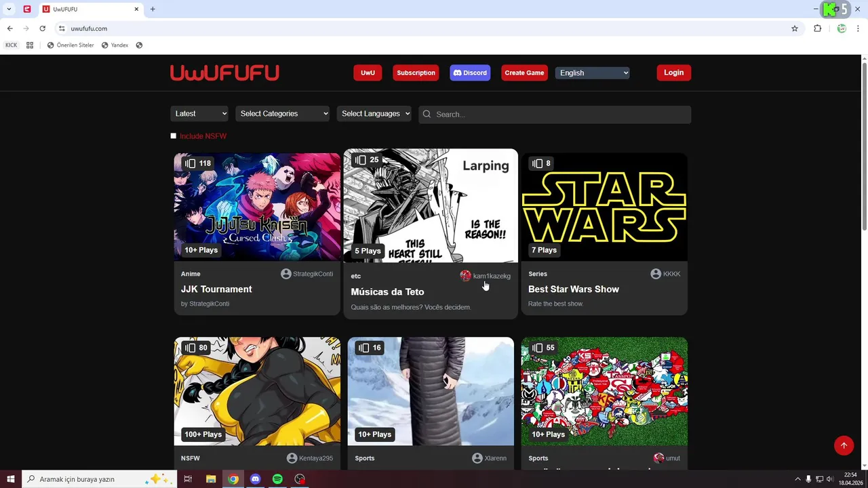Click the volume icon in system tray
The width and height of the screenshot is (868, 488).
click(x=829, y=479)
